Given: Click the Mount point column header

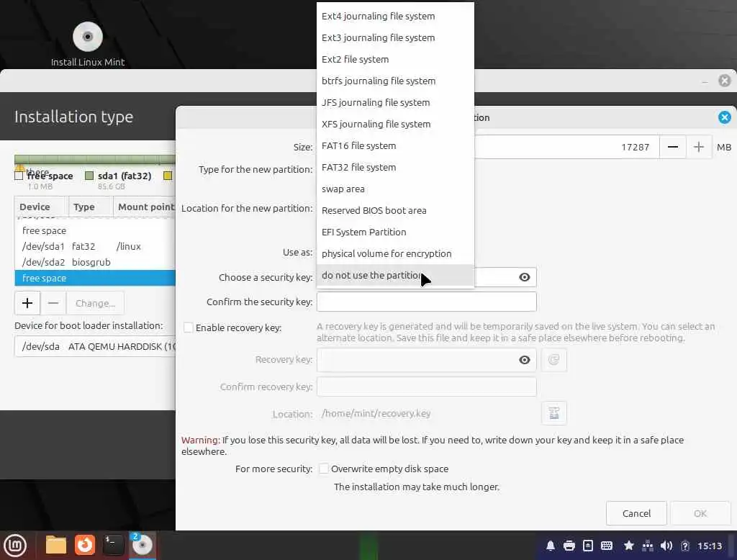Looking at the screenshot, I should pos(144,207).
